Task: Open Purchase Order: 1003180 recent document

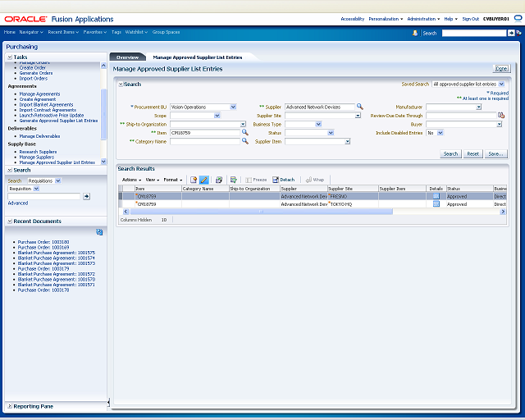Action: [x=43, y=242]
